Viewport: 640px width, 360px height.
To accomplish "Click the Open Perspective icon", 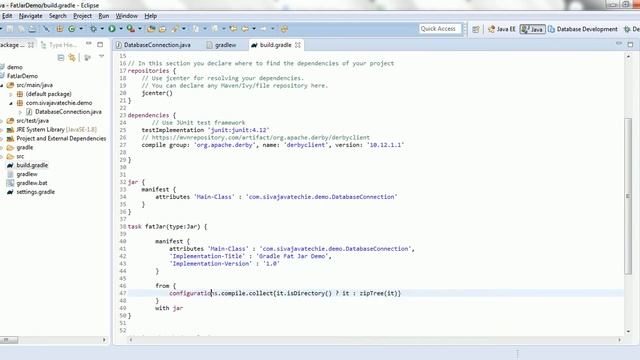I will click(476, 29).
